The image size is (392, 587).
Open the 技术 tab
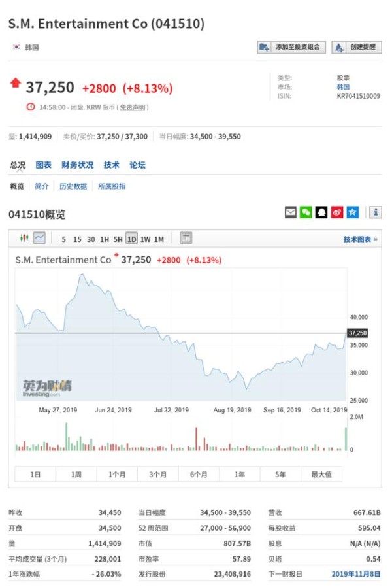(x=112, y=165)
